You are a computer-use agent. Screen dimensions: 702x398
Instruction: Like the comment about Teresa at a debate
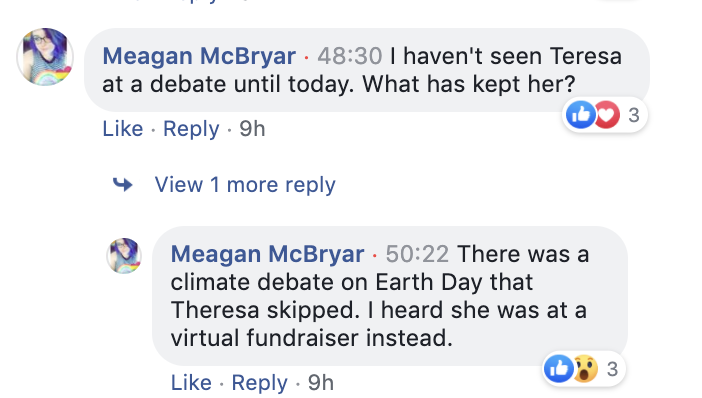[123, 129]
